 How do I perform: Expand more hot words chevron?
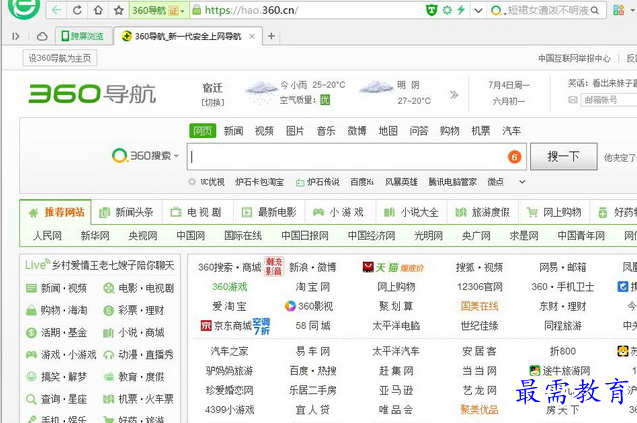(522, 182)
